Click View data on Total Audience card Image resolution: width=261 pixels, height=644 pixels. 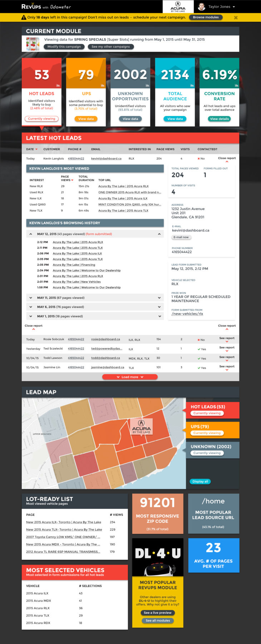point(175,119)
